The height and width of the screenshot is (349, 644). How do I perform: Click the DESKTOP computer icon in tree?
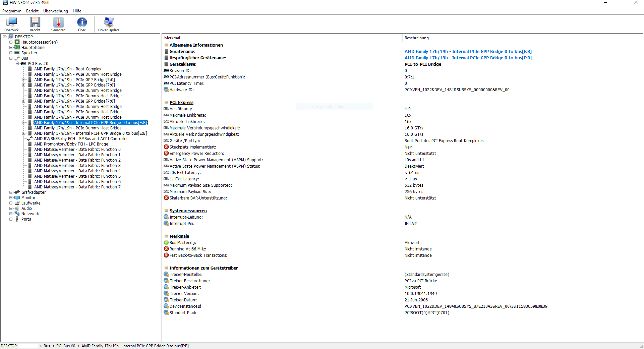tap(11, 37)
